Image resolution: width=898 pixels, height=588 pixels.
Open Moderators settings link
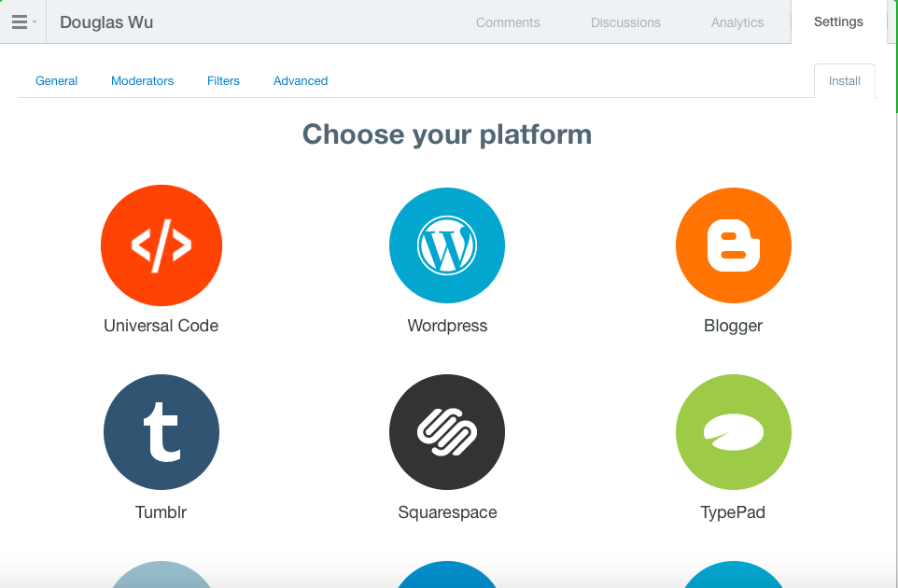pos(142,80)
